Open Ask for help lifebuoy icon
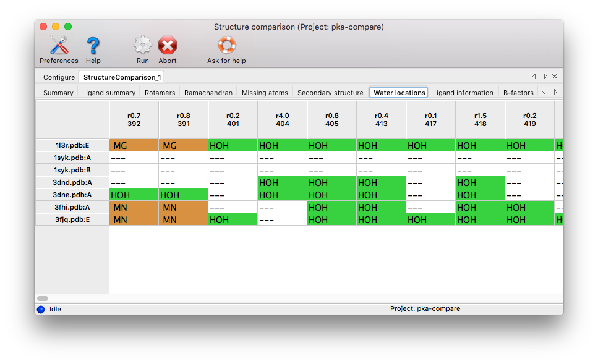598x364 pixels. (x=226, y=46)
